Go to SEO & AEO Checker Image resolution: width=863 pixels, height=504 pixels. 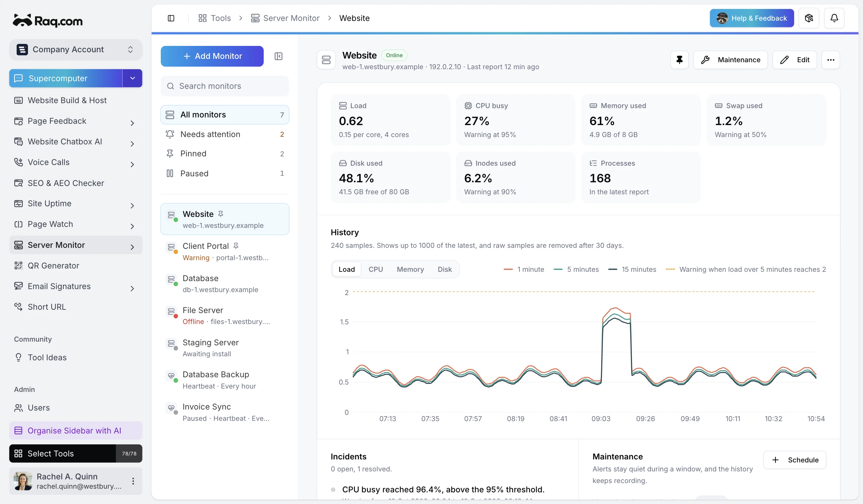pos(76,183)
